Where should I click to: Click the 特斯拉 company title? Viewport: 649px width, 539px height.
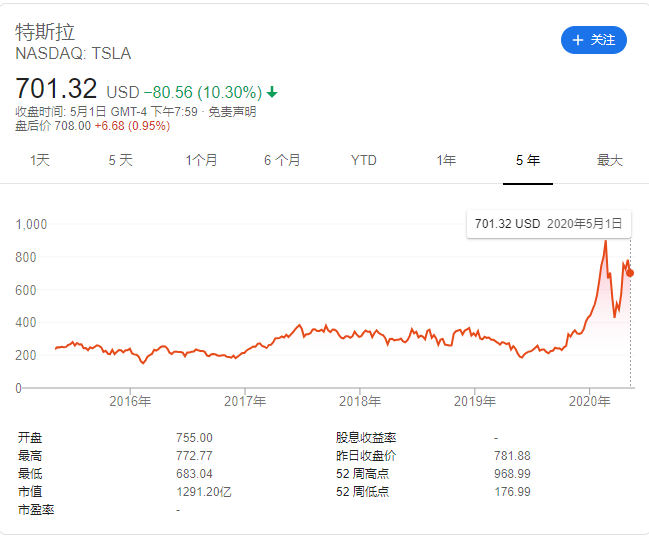click(x=45, y=32)
